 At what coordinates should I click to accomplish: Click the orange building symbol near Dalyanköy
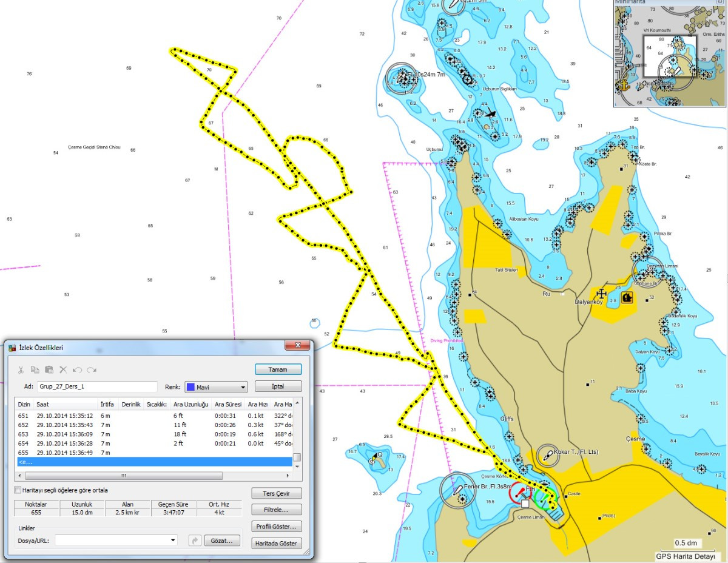coord(627,297)
